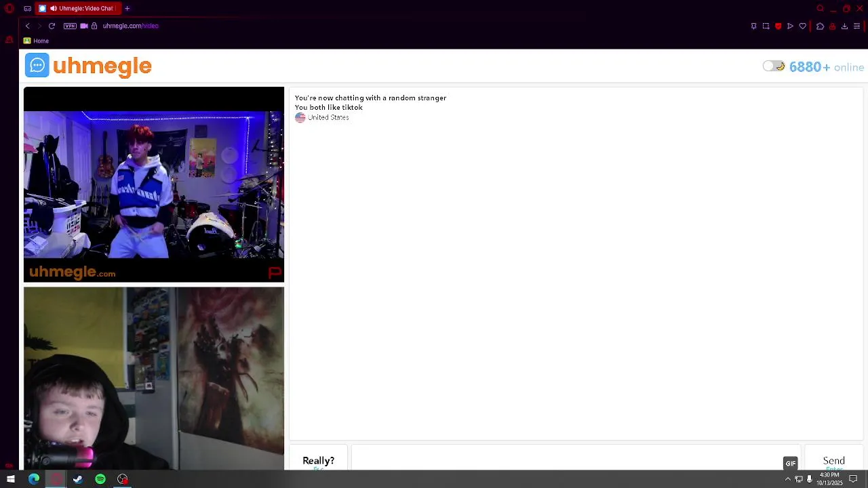The height and width of the screenshot is (488, 868).
Task: Click 'You both like tiktok' text
Action: point(329,107)
